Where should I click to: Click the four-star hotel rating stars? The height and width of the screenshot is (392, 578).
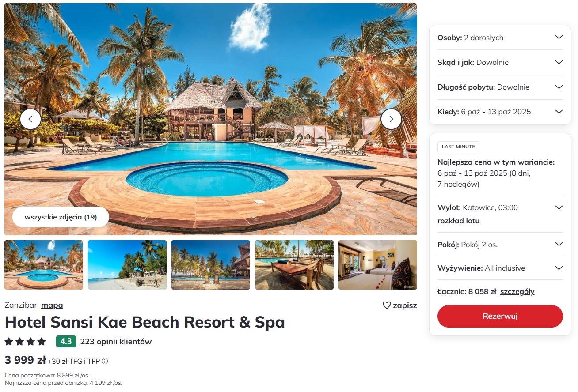click(x=25, y=342)
